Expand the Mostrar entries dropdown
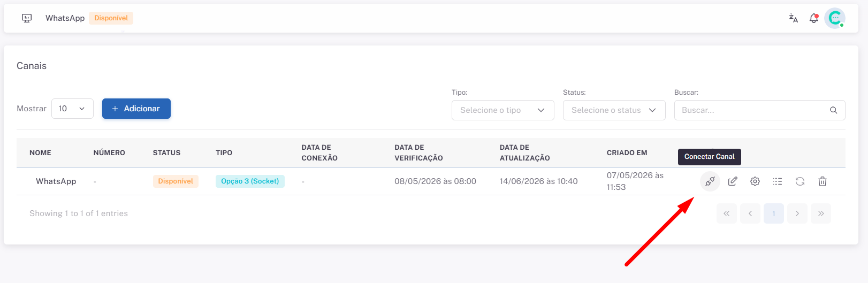Screen dimensions: 868x283 [72, 109]
